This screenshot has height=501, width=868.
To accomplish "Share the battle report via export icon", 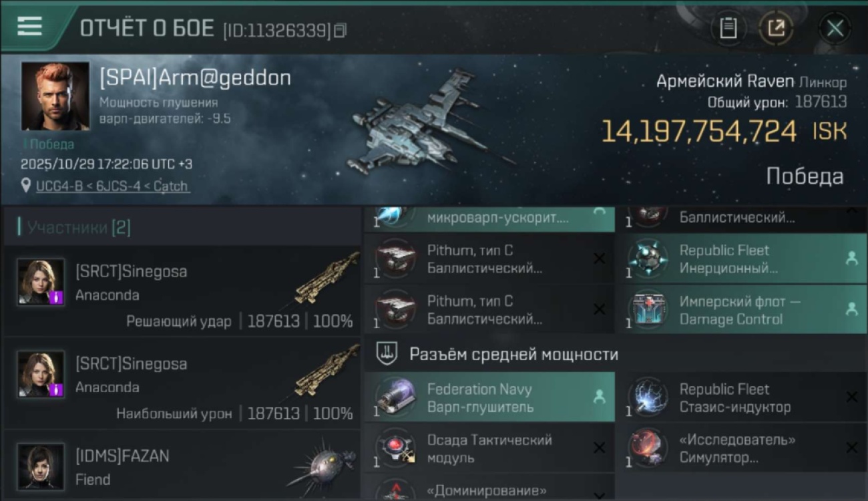I will pos(776,28).
